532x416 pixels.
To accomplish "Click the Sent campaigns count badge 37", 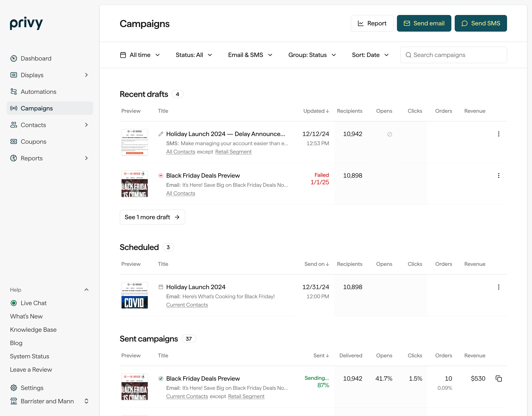I will [x=188, y=339].
